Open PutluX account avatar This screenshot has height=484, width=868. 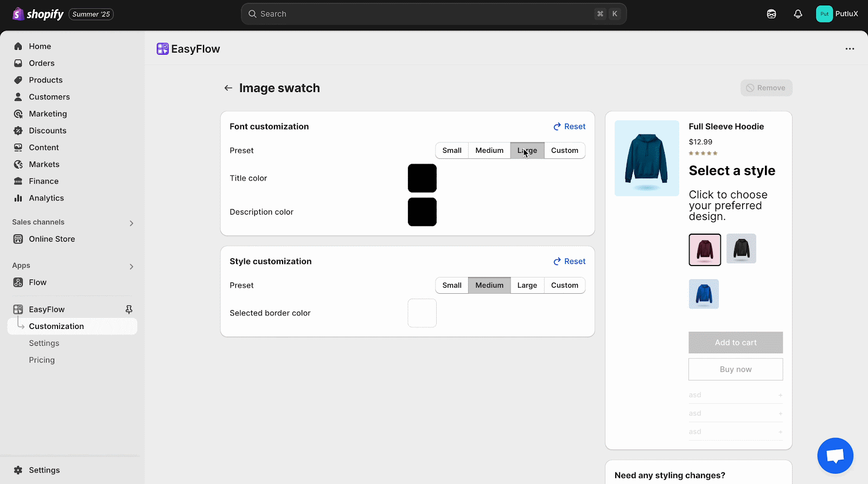coord(824,14)
